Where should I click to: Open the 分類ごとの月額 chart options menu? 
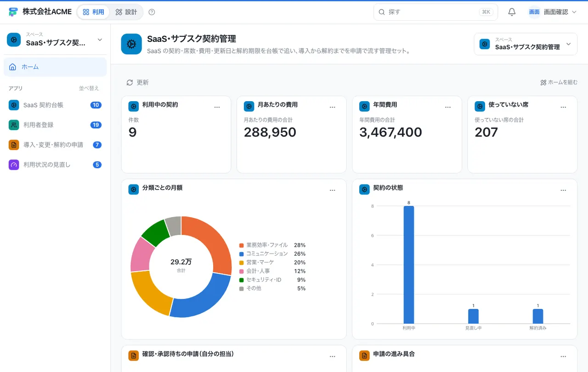point(333,190)
